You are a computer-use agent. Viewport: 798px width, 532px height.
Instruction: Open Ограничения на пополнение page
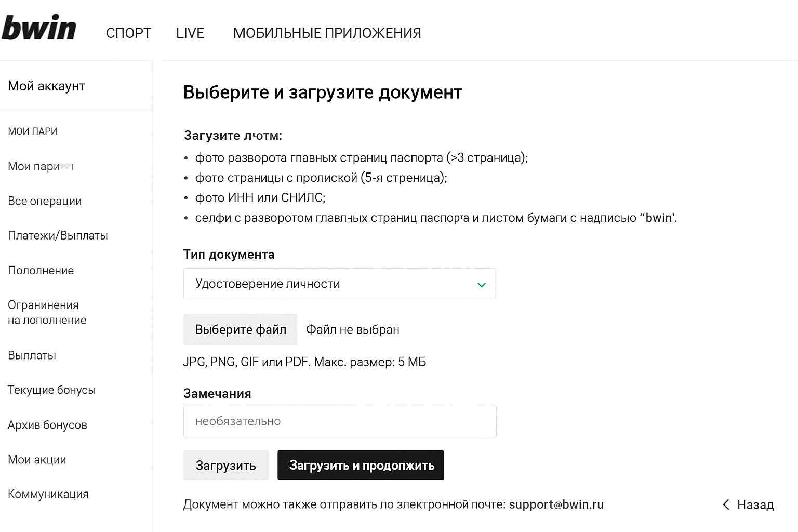click(x=47, y=312)
